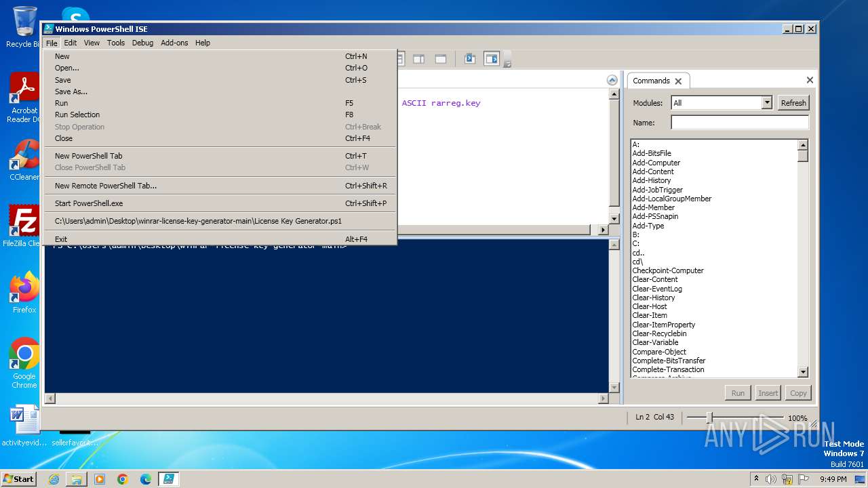Select Clear-Recyclebin command
The image size is (868, 488).
[x=659, y=333]
